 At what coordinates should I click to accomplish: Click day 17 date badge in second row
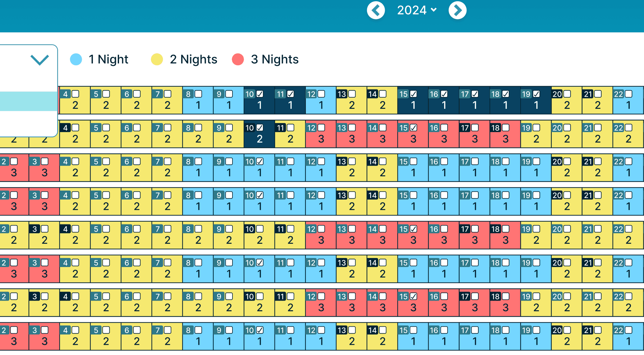point(465,128)
